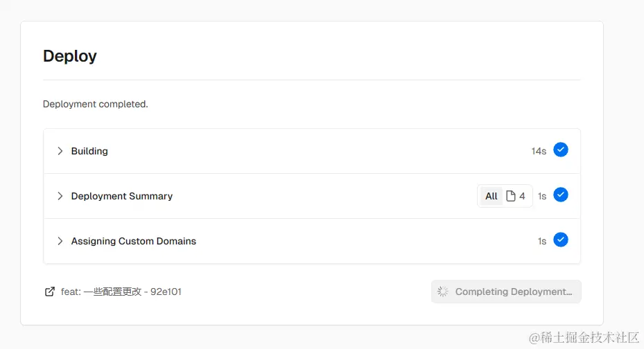Click the 1s Custom Domains duration
This screenshot has height=349, width=644.
click(542, 242)
